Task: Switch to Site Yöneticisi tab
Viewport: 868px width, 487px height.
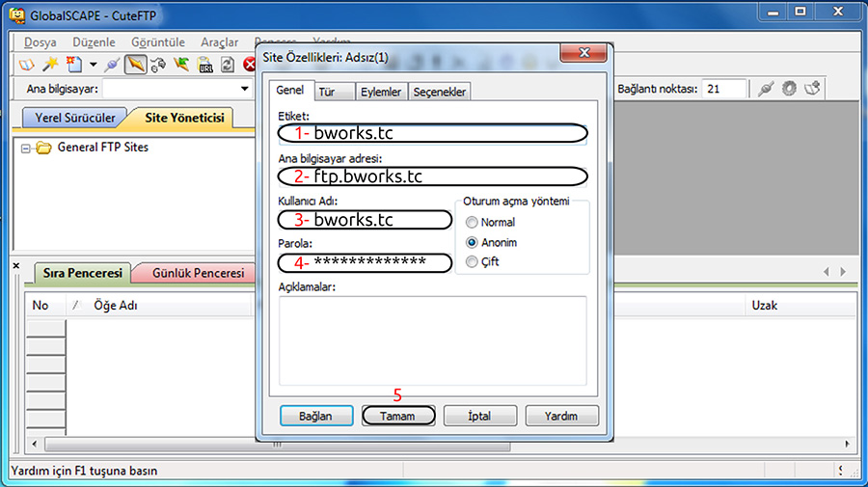Action: (x=184, y=118)
